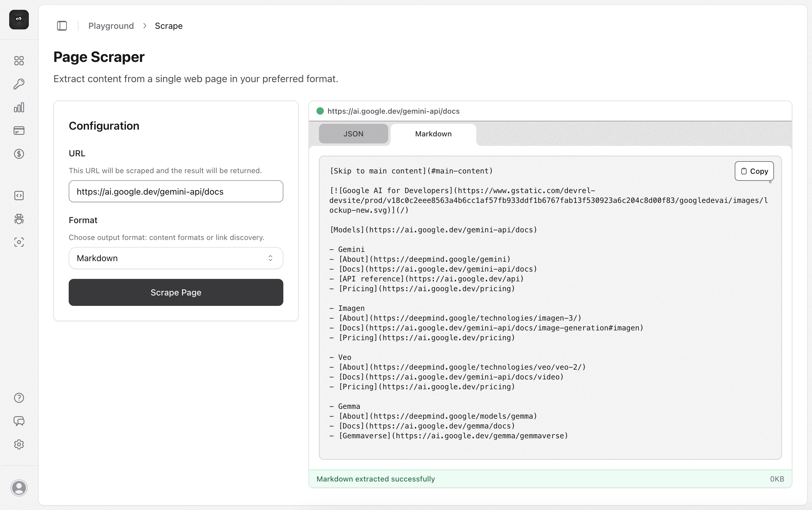
Task: Switch to the JSON tab
Action: tap(353, 134)
